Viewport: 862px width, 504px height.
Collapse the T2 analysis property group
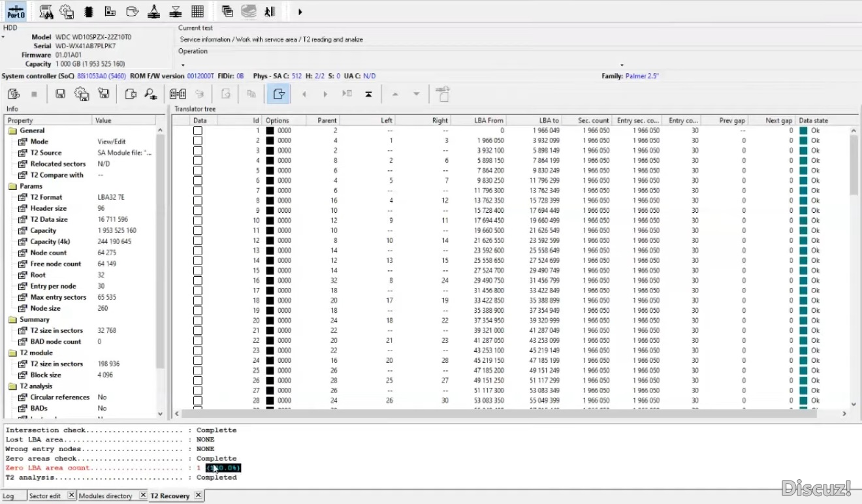point(12,386)
